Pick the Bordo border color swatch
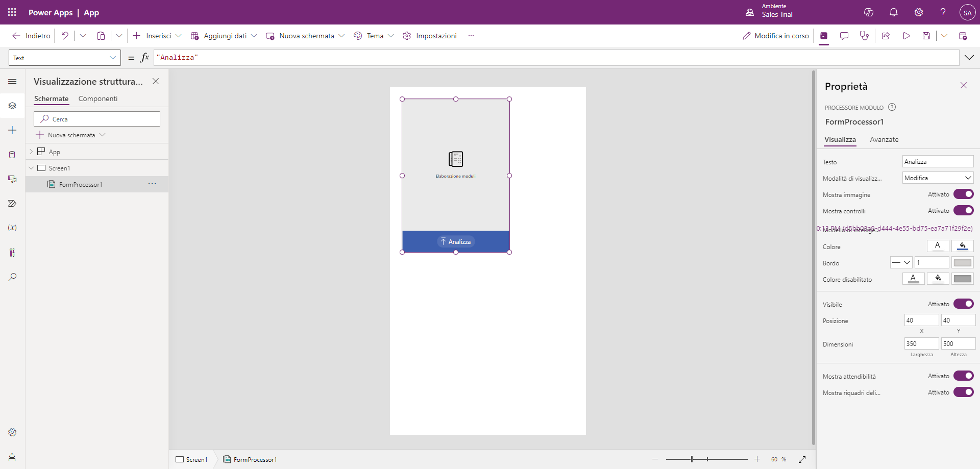980x469 pixels. [963, 262]
